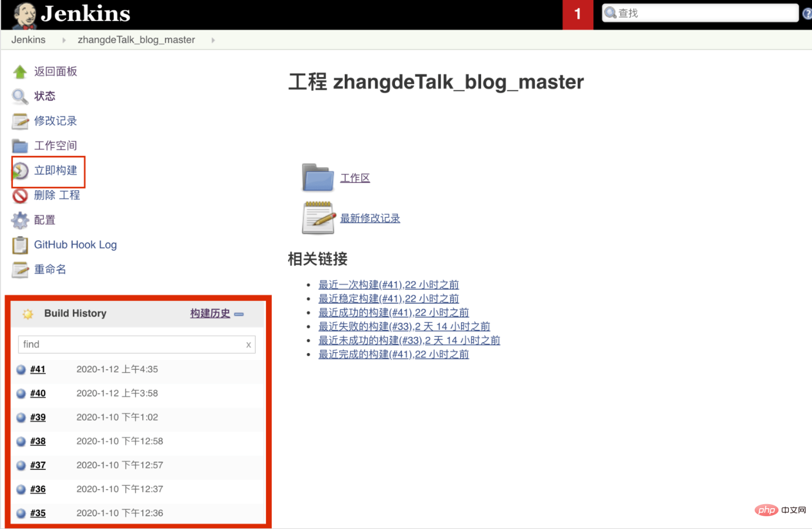This screenshot has width=812, height=529.
Task: Open the 返回面板 sidebar item
Action: click(x=56, y=72)
